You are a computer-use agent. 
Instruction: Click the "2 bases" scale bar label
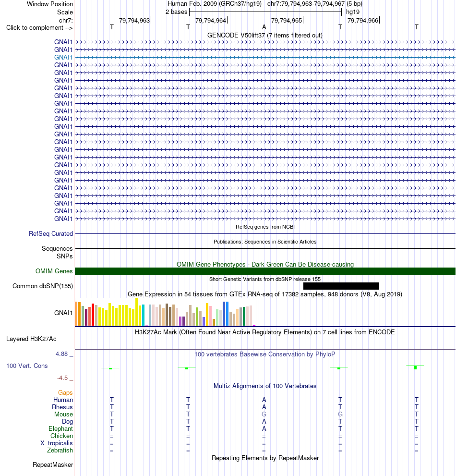[x=176, y=12]
